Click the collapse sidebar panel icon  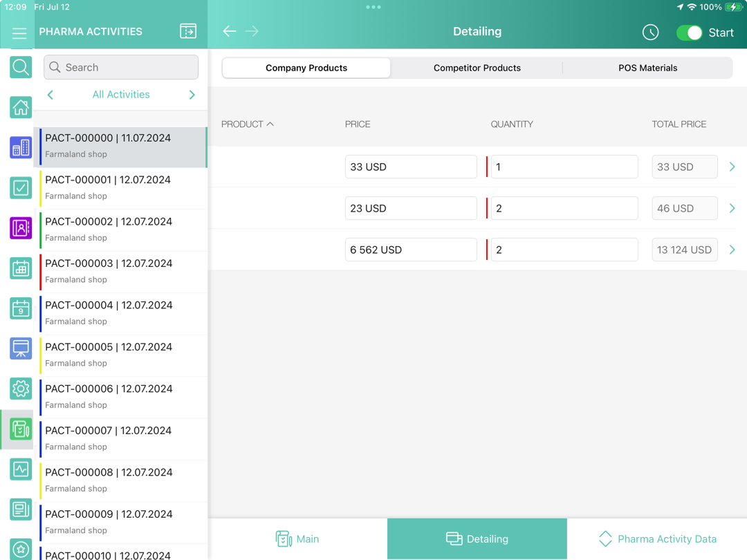point(188,31)
